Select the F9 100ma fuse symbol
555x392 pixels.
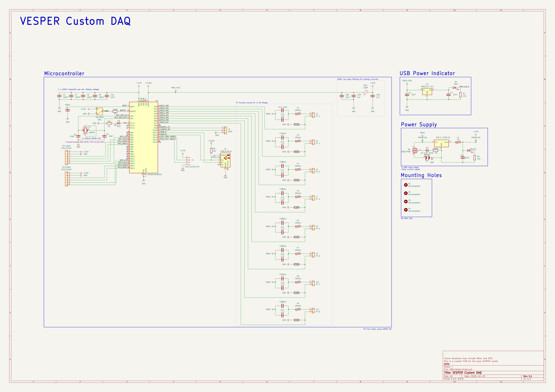click(x=298, y=309)
